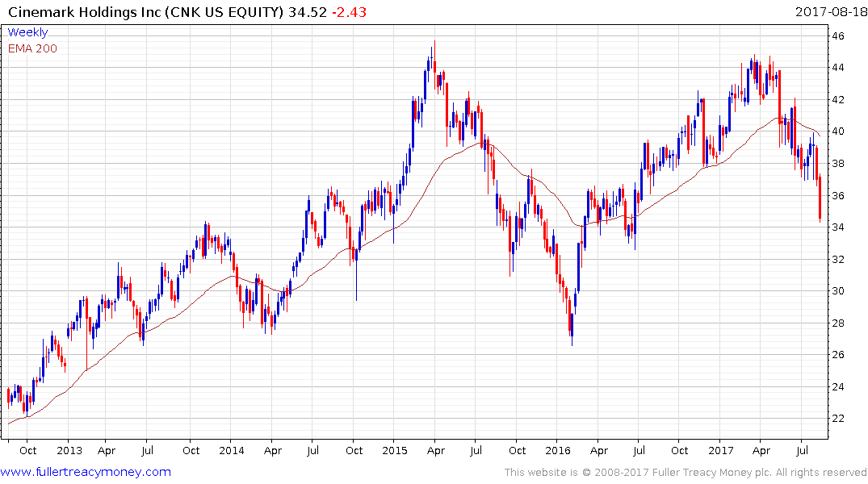Click the 42 price axis label

[x=837, y=99]
